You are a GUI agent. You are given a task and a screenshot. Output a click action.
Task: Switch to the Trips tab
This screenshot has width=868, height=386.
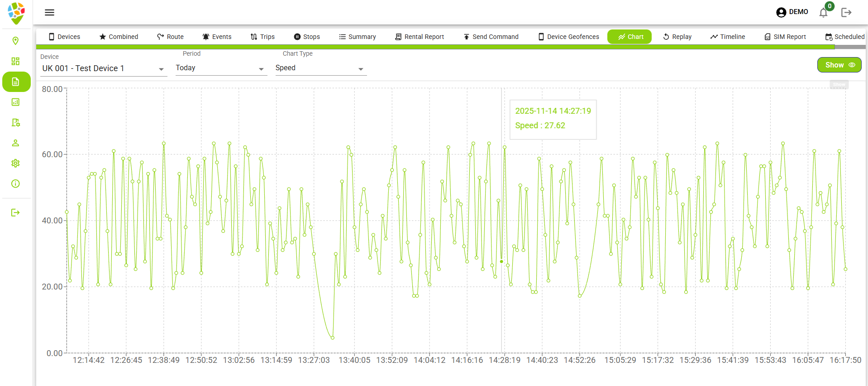click(262, 37)
